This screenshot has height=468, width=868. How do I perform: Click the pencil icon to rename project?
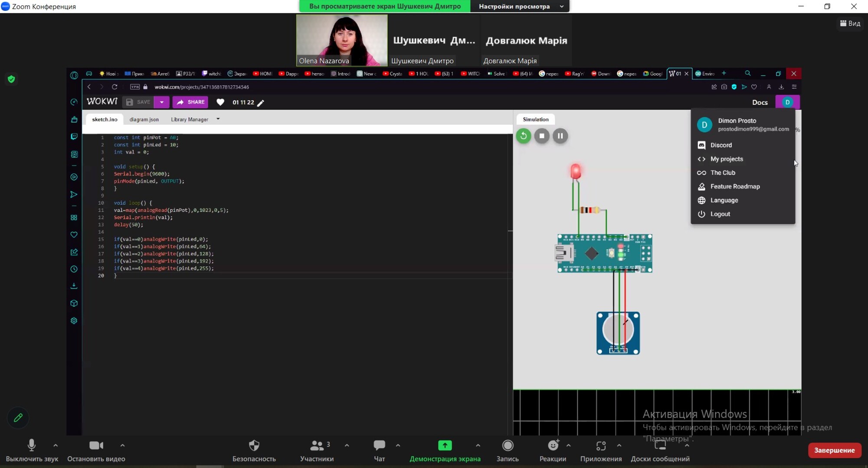pos(261,103)
